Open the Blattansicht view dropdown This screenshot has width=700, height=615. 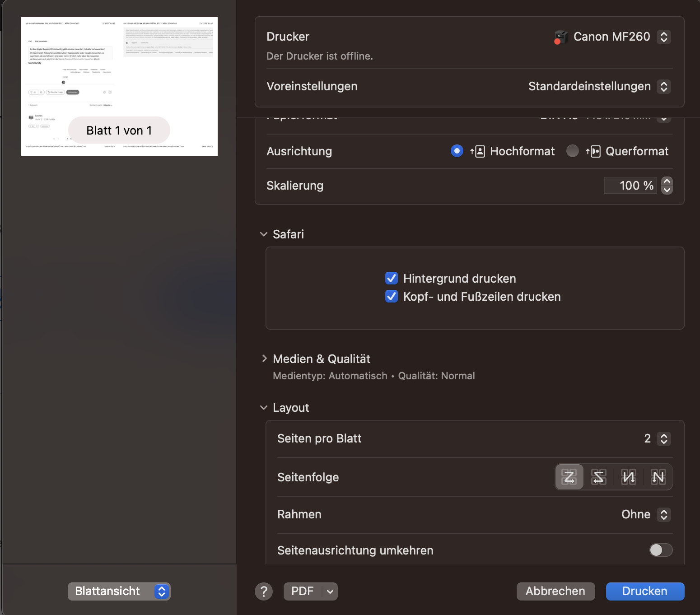119,591
